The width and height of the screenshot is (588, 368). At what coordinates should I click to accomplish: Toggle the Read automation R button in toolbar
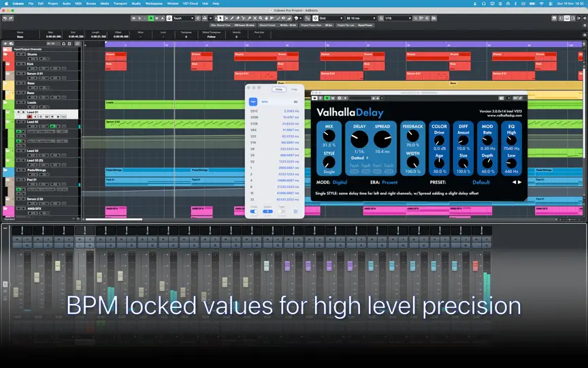[151, 18]
